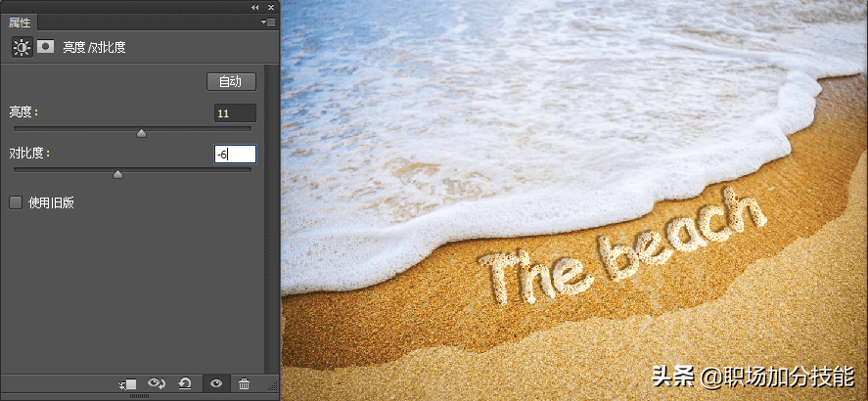
Task: Collapse the panel with double-arrow icon
Action: click(254, 7)
